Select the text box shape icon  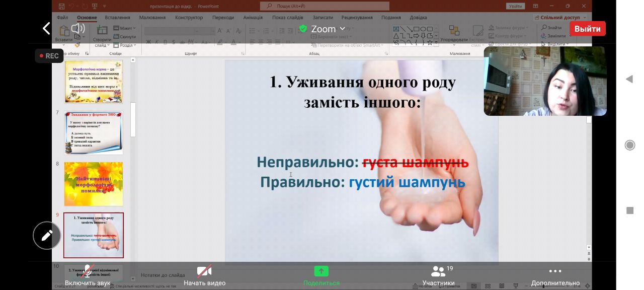point(396,29)
